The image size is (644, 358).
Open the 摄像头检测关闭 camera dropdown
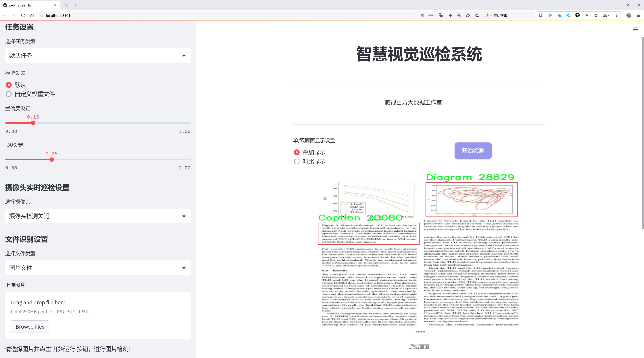click(x=98, y=216)
